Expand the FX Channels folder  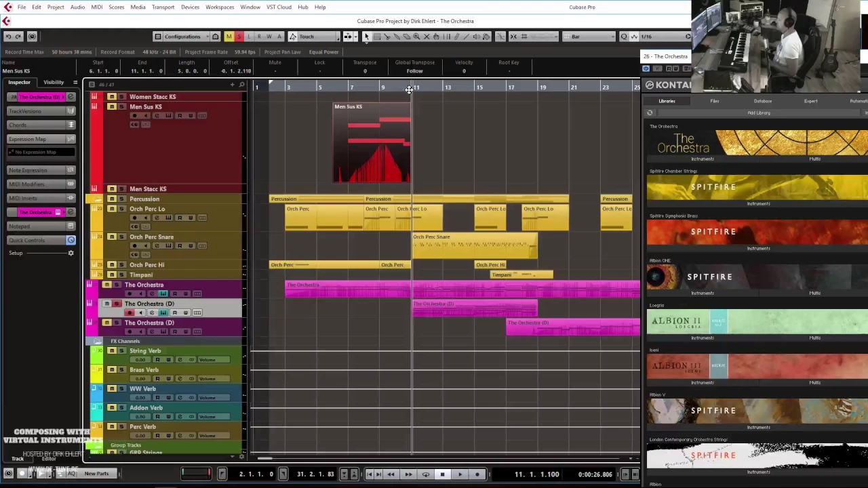point(98,341)
